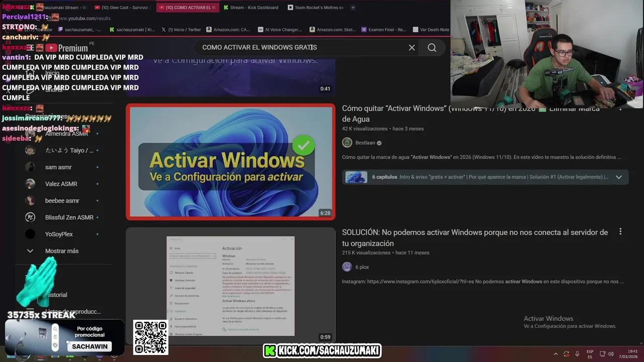Click the Valez ASMR channel avatar
Viewport: 644px width, 362px height.
click(x=30, y=184)
